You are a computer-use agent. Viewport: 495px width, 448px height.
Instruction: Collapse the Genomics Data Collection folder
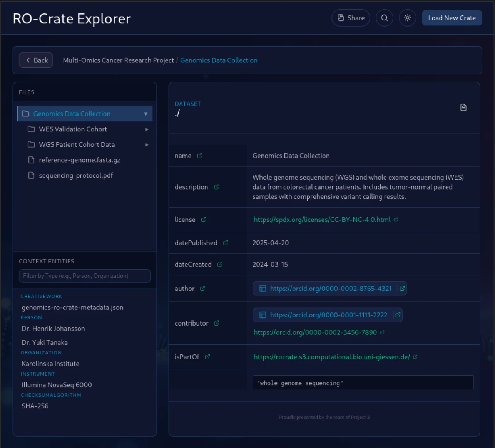(x=146, y=114)
